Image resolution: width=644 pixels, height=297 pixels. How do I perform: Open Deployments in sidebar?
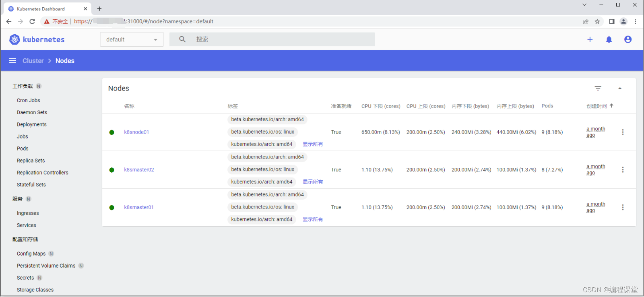32,124
